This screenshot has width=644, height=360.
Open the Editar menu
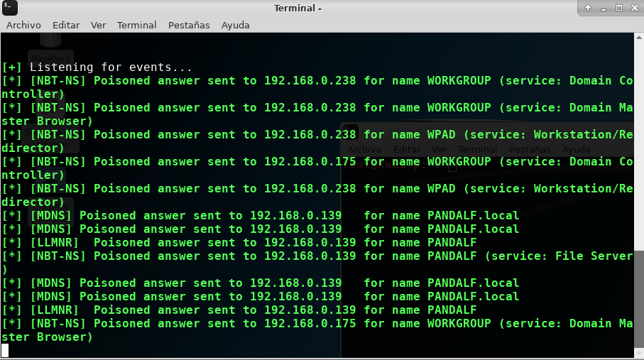[66, 25]
